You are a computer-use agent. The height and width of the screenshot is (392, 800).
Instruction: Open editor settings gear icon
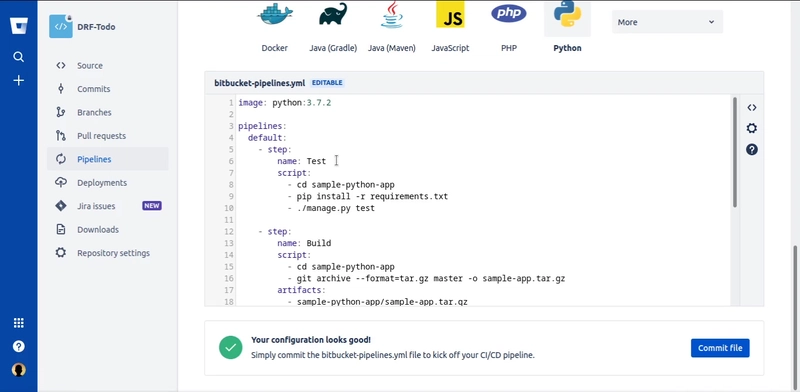752,128
